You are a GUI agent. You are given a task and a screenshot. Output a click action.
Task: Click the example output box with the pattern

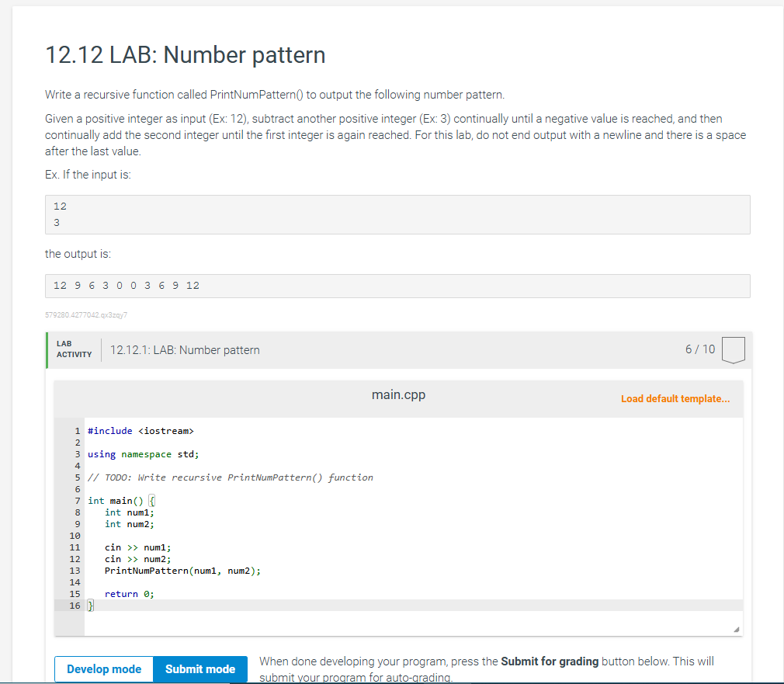tap(397, 286)
